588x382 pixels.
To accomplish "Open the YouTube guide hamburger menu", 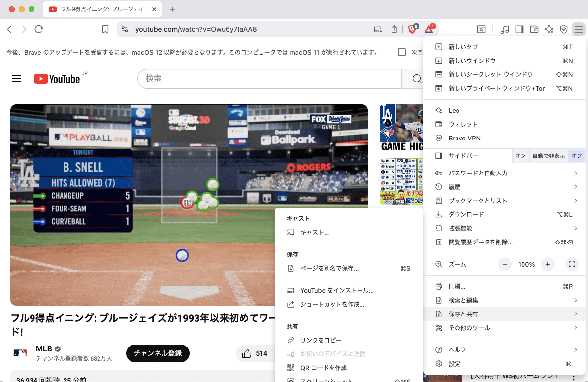I will 16,79.
